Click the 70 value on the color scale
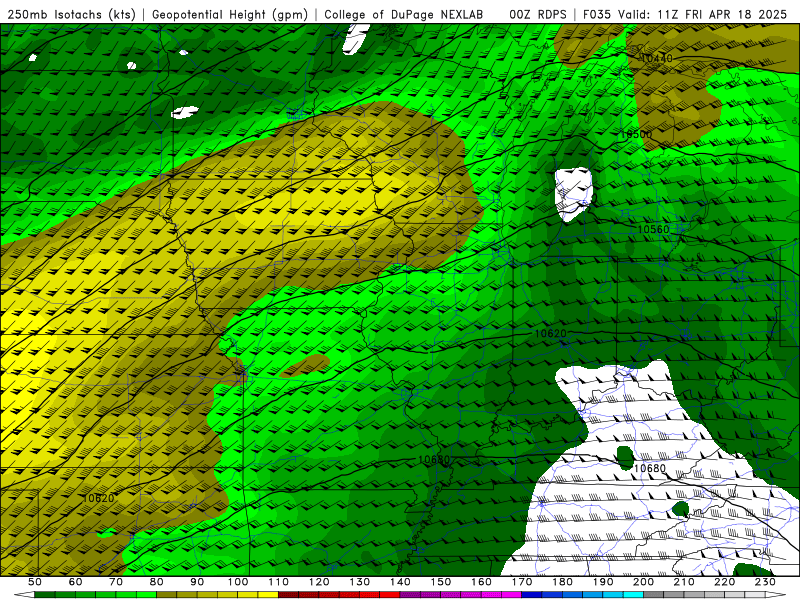 coord(116,582)
